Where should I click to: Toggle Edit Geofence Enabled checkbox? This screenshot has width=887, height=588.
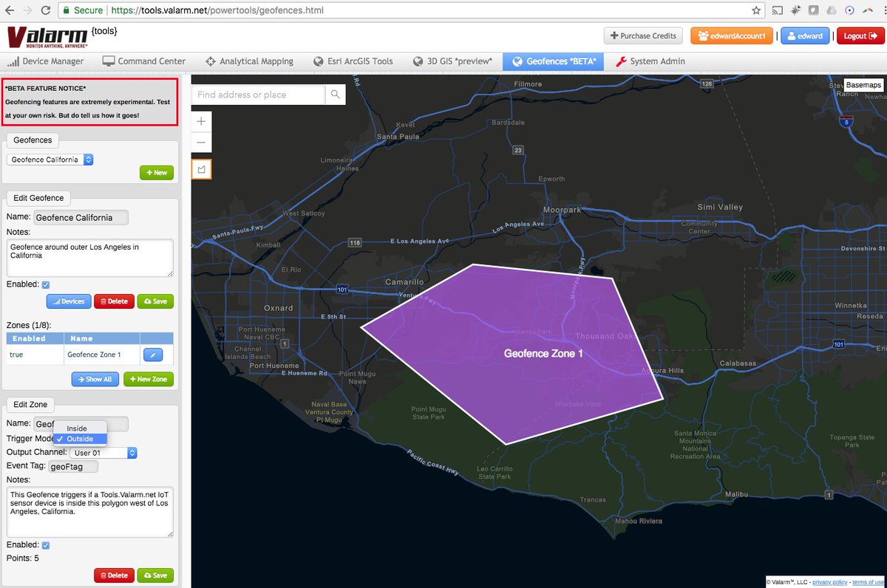(x=46, y=284)
